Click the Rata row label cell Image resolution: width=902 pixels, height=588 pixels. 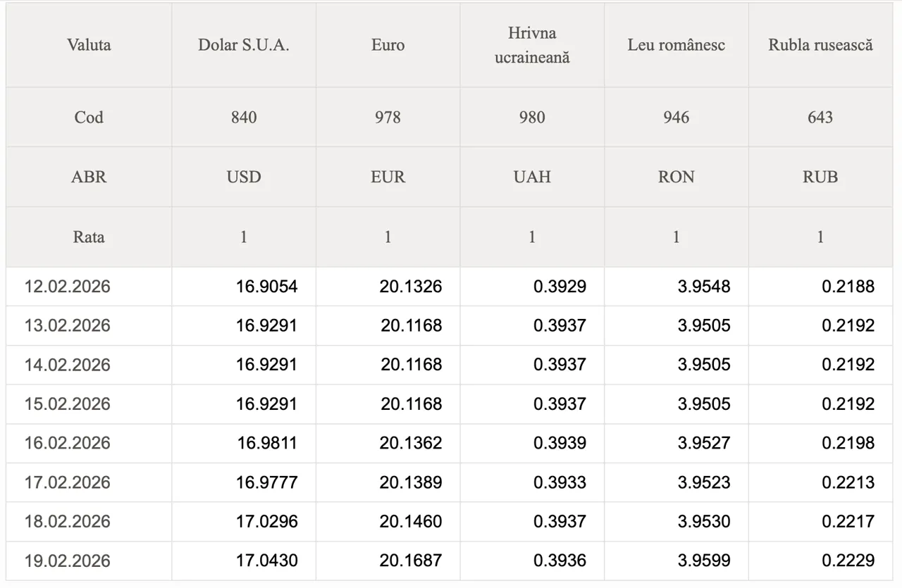click(x=89, y=237)
